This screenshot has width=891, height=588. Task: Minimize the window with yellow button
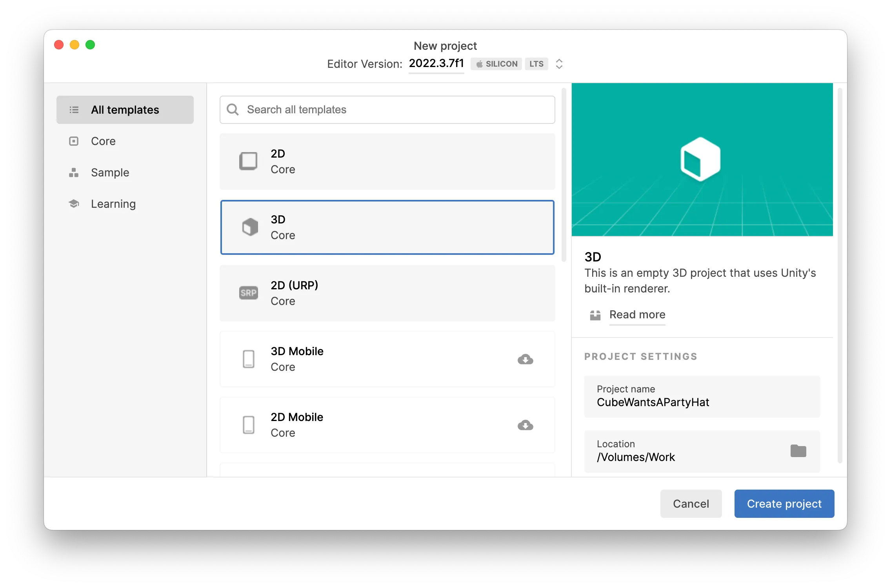point(75,45)
